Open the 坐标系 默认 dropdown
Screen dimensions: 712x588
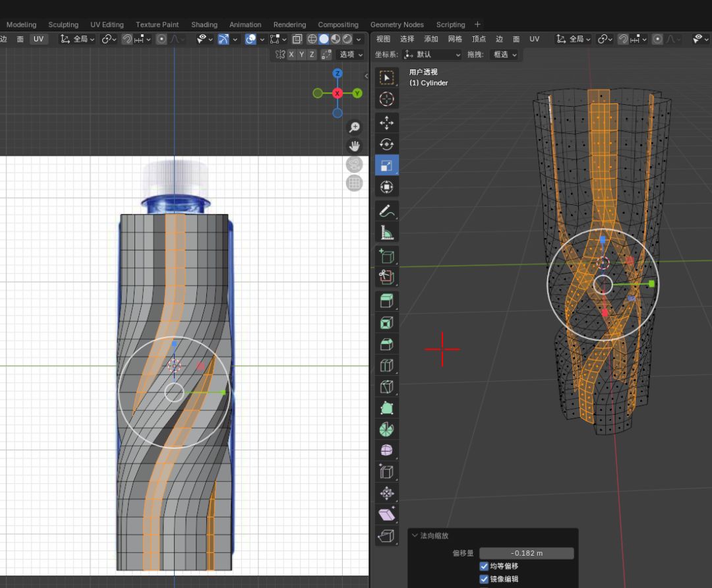click(432, 55)
